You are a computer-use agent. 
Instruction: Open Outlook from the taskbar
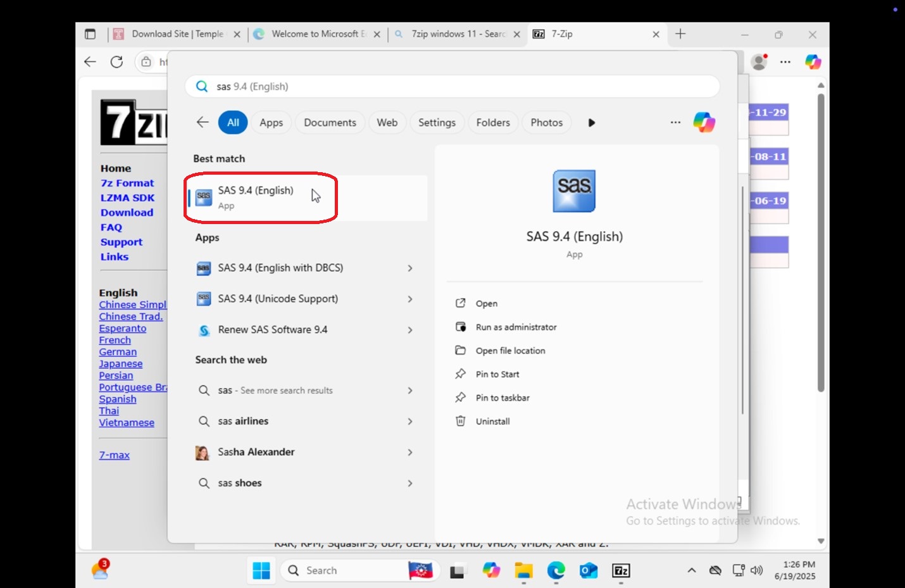[x=589, y=570]
